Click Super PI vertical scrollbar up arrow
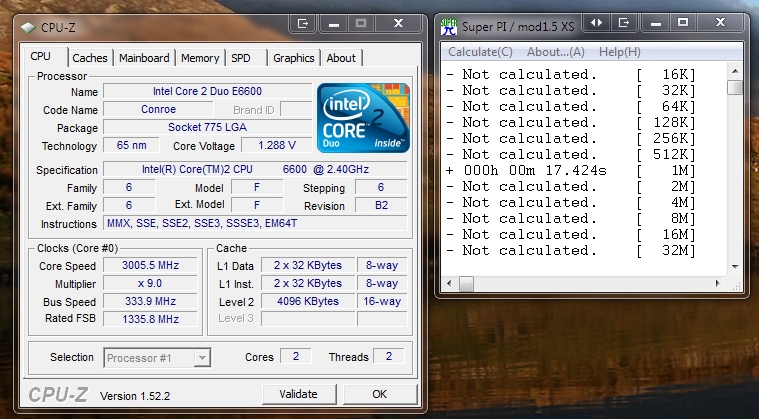 [x=735, y=71]
